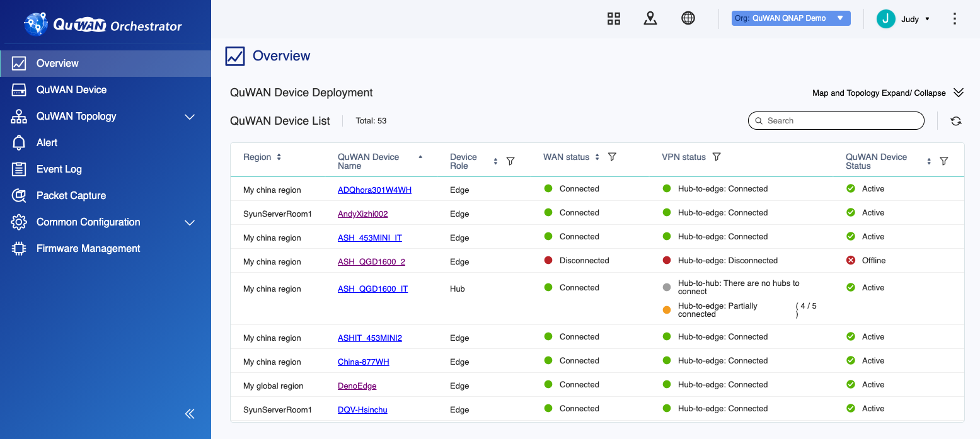This screenshot has height=439, width=980.
Task: Open Packet Capture in the sidebar
Action: pyautogui.click(x=106, y=196)
